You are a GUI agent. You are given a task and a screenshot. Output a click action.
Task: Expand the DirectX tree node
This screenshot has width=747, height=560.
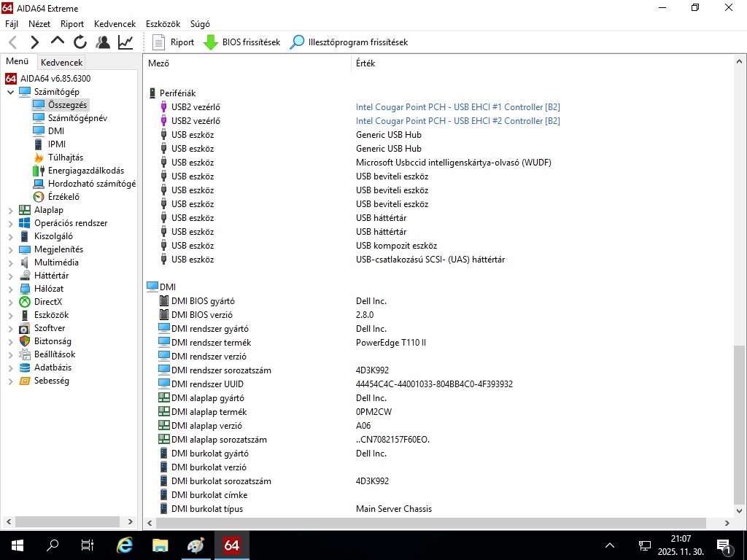10,302
